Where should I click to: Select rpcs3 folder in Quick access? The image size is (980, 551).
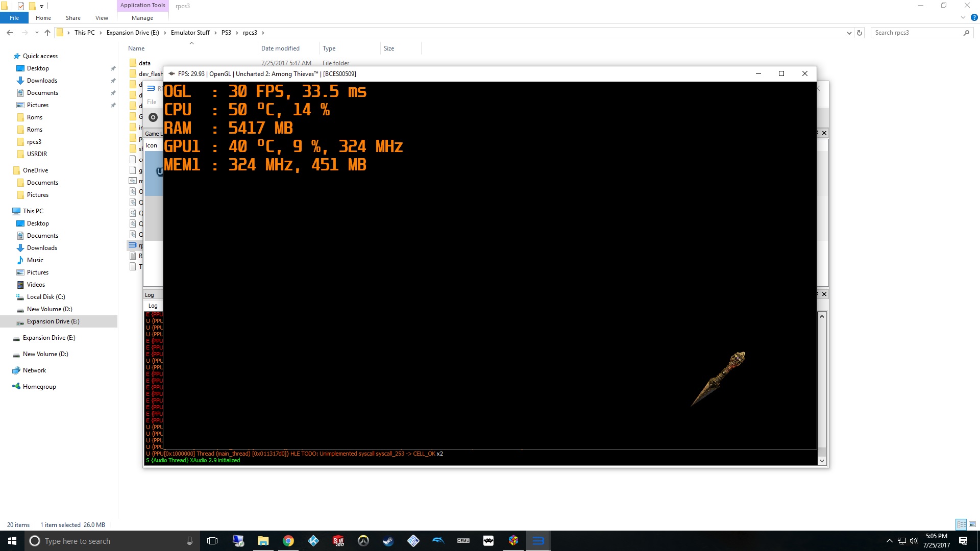click(x=34, y=142)
